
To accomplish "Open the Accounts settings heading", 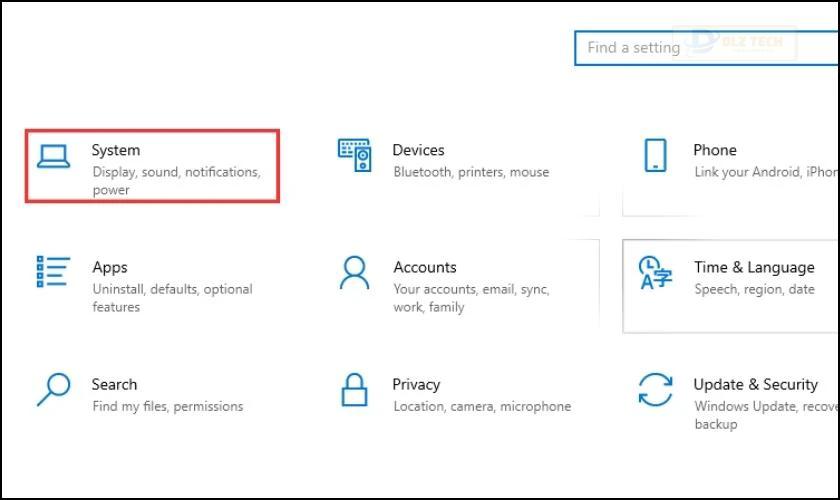I will coord(425,267).
